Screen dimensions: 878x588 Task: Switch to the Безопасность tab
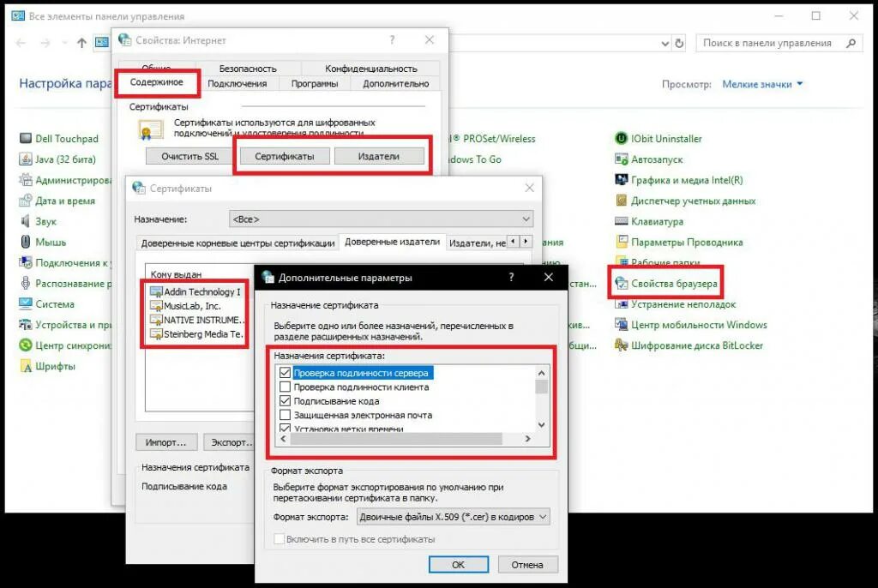248,69
